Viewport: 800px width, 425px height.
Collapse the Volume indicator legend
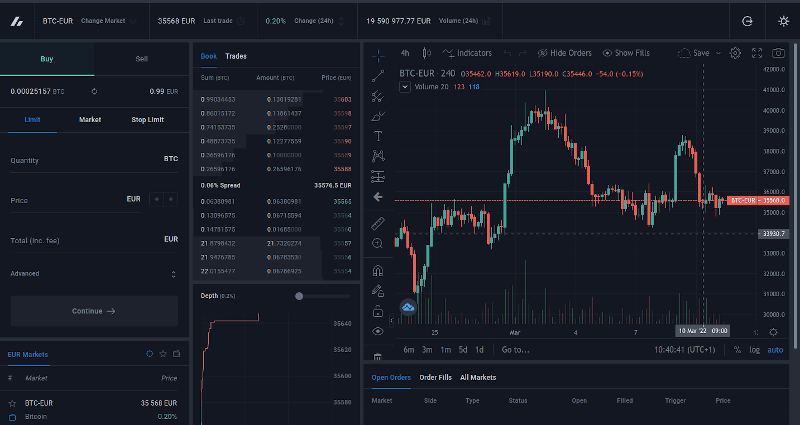pyautogui.click(x=405, y=87)
